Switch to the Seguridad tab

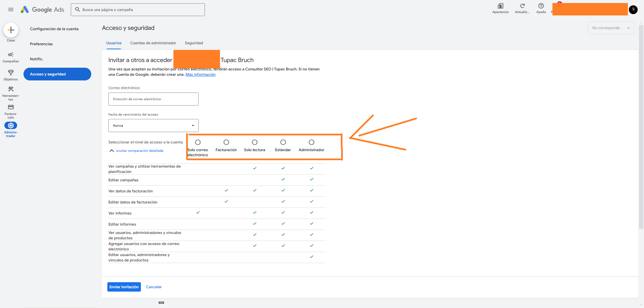point(194,43)
